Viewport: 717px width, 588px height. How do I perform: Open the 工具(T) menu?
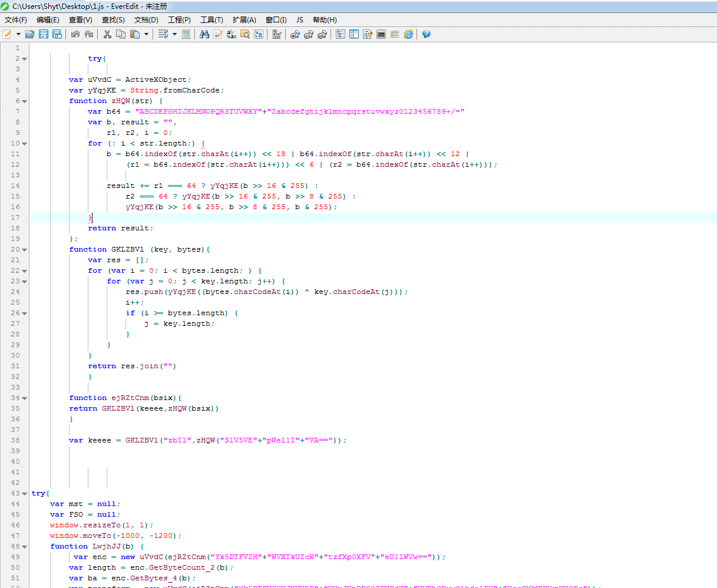(212, 19)
